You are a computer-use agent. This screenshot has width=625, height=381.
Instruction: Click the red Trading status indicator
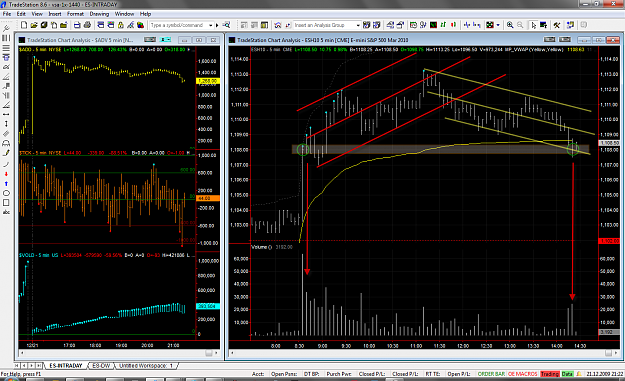pyautogui.click(x=550, y=374)
